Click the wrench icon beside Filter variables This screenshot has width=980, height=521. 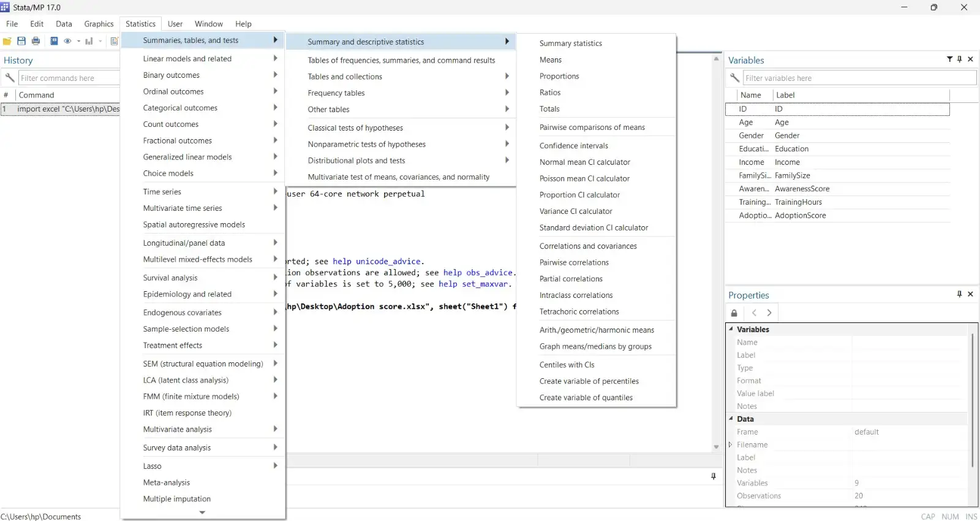point(734,78)
